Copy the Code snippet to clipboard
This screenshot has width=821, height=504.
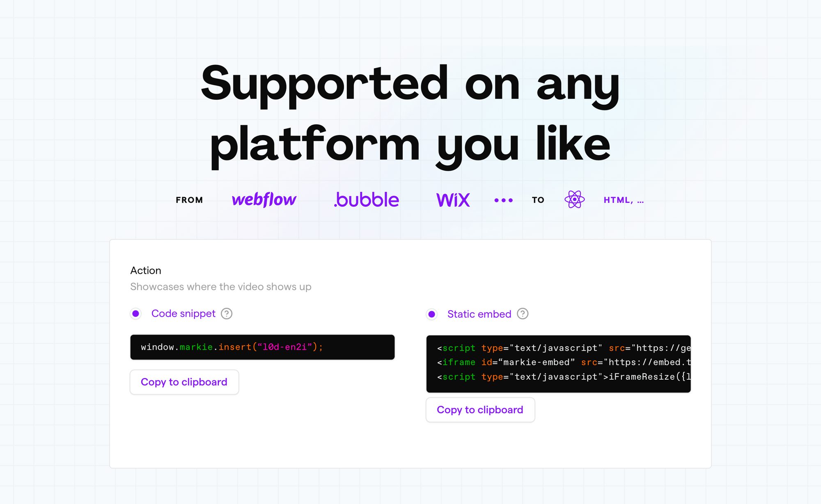[184, 382]
